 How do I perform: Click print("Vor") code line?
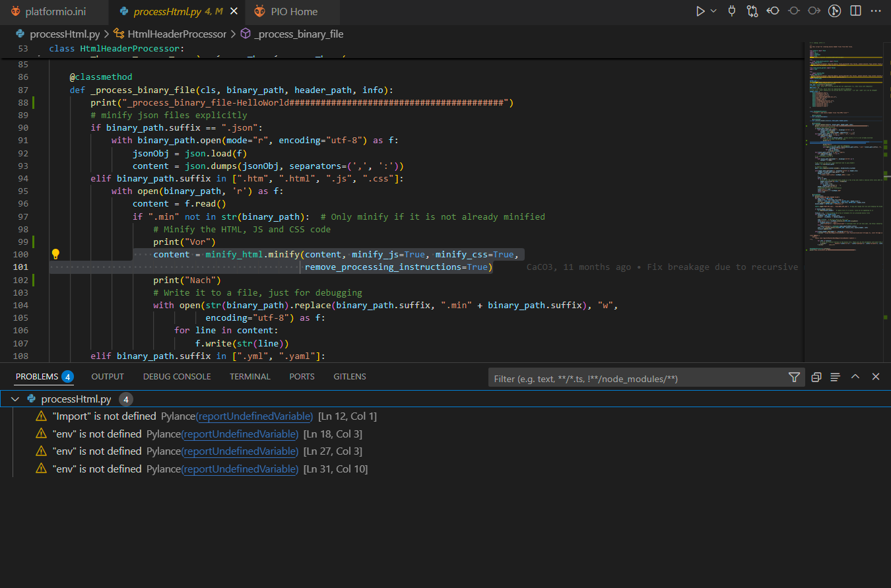click(x=184, y=242)
